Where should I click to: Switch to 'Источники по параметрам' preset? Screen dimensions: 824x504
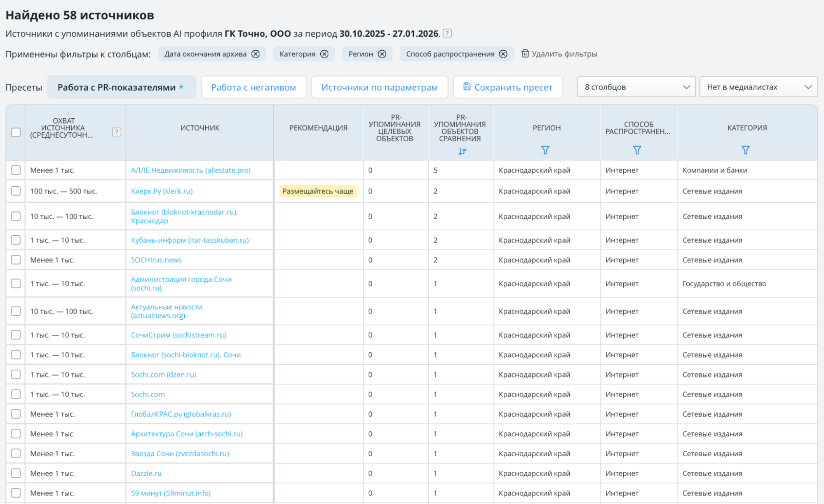pos(379,87)
